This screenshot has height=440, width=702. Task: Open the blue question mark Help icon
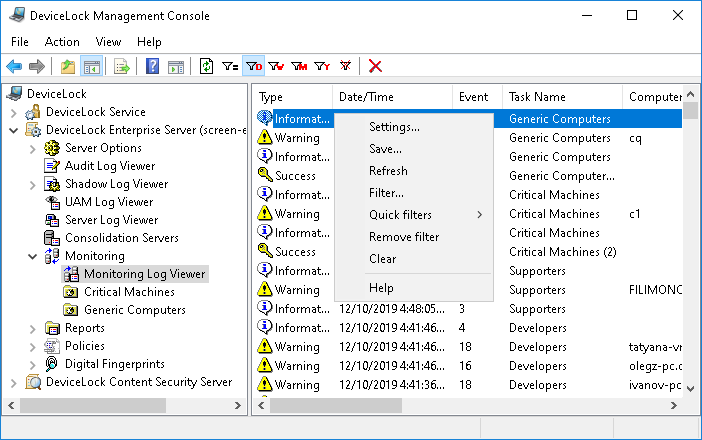click(x=153, y=67)
